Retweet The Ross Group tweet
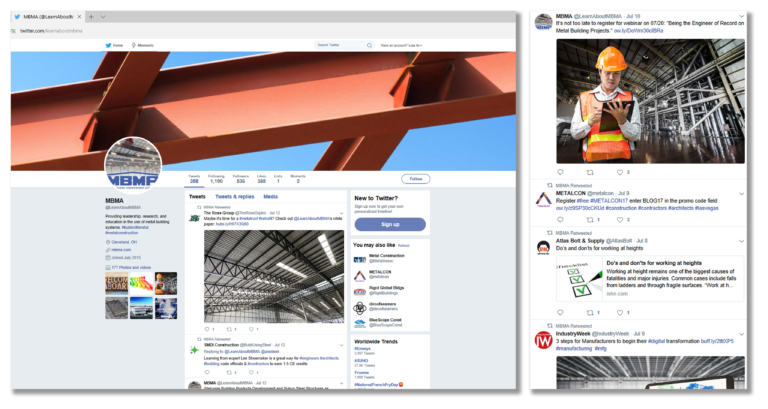Image resolution: width=768 pixels, height=409 pixels. click(x=229, y=329)
